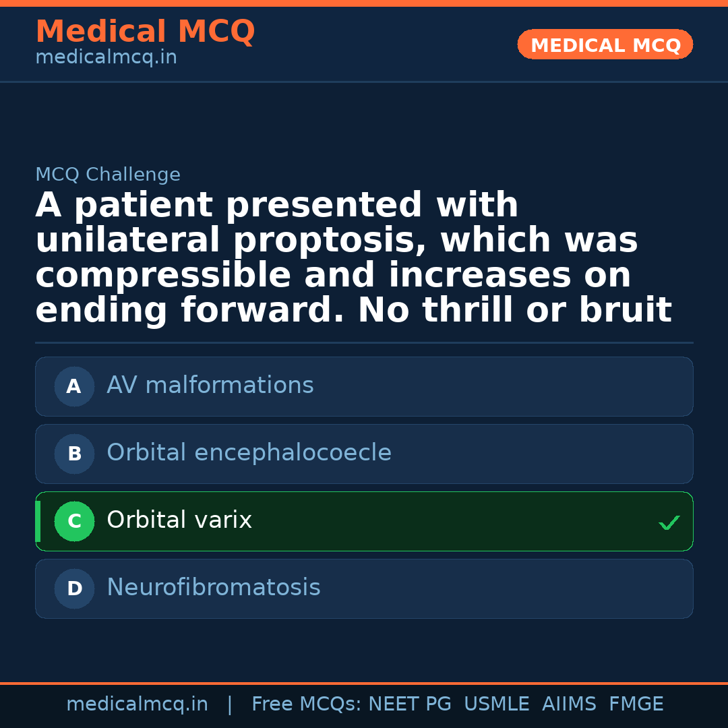The width and height of the screenshot is (728, 728).
Task: Click the green checkmark on Orbital varix
Action: click(x=669, y=522)
